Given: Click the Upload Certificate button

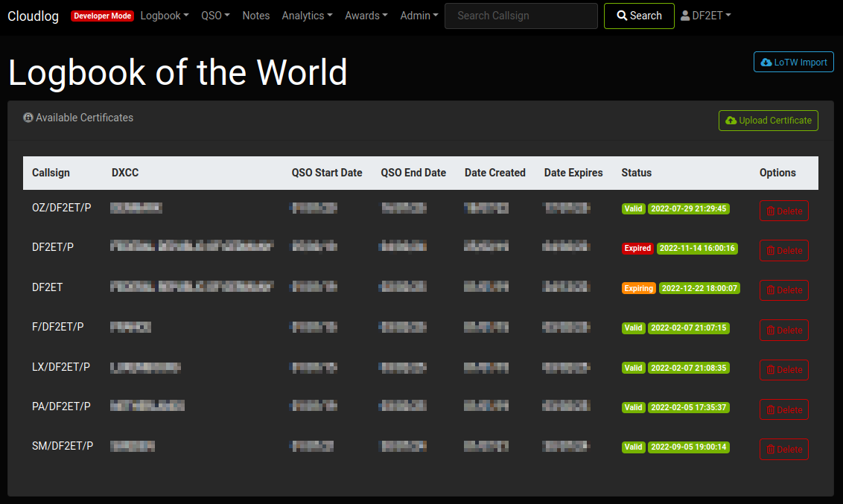Looking at the screenshot, I should click(769, 121).
